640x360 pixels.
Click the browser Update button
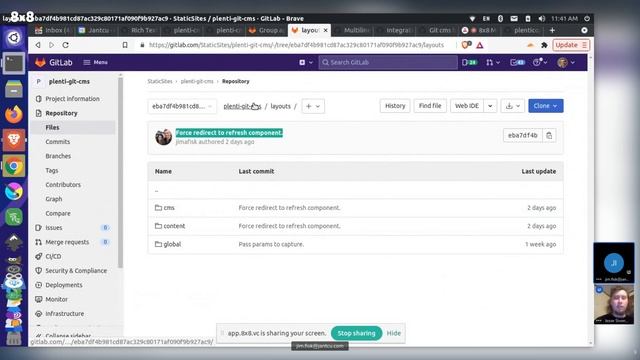point(571,45)
